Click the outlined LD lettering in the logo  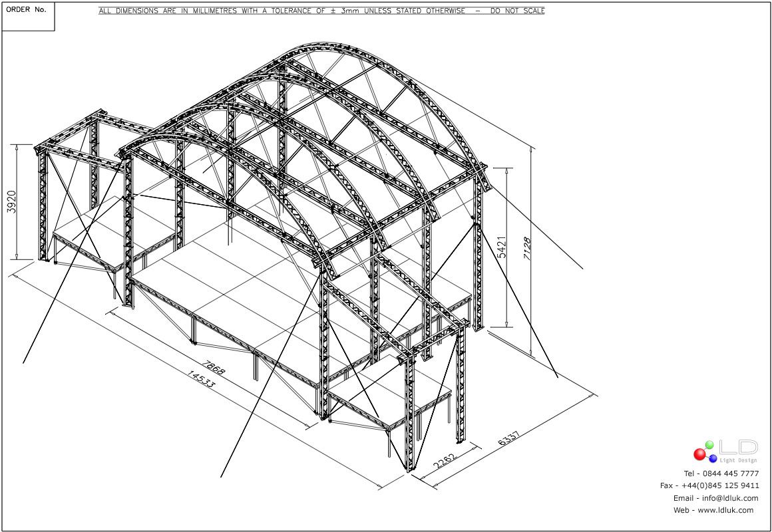[739, 447]
